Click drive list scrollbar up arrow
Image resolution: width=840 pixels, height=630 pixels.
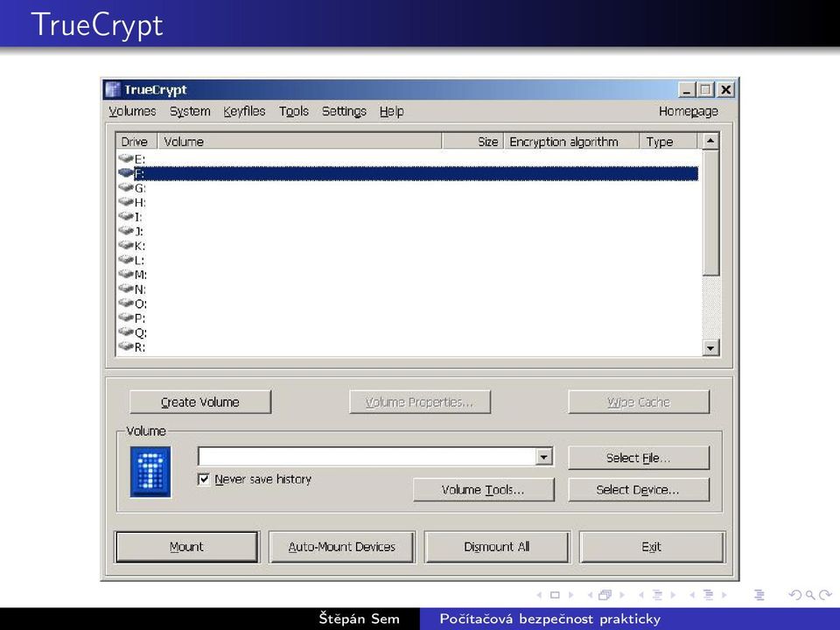click(x=710, y=142)
